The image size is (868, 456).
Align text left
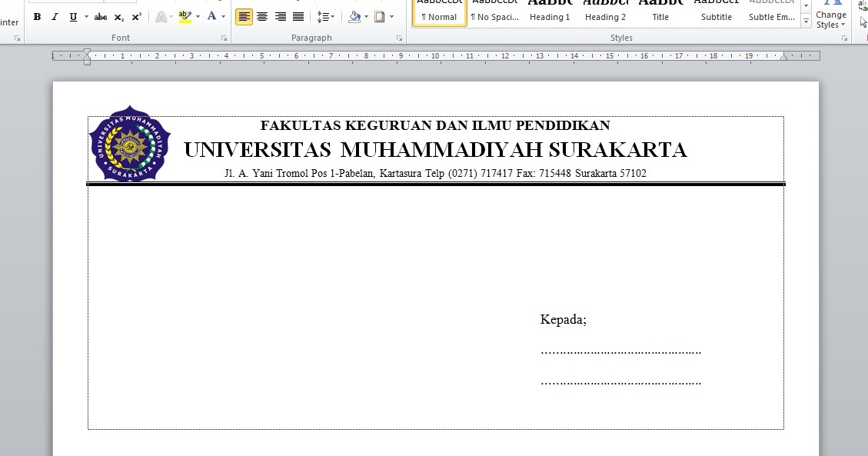244,17
